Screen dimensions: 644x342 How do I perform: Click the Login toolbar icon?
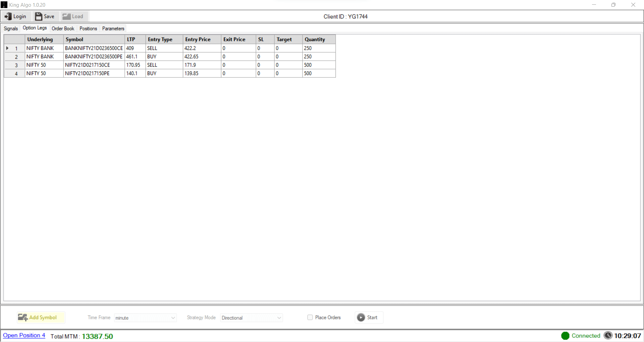click(8, 16)
